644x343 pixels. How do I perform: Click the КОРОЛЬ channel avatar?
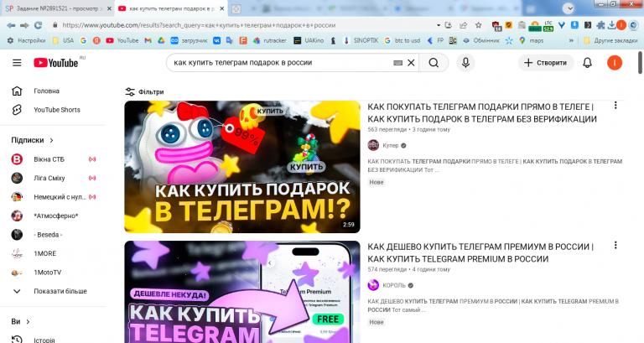coord(373,285)
